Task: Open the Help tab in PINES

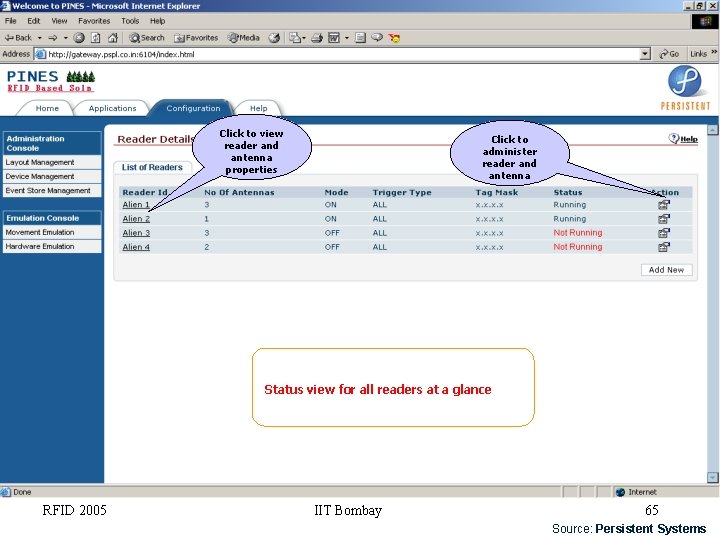Action: tap(259, 108)
